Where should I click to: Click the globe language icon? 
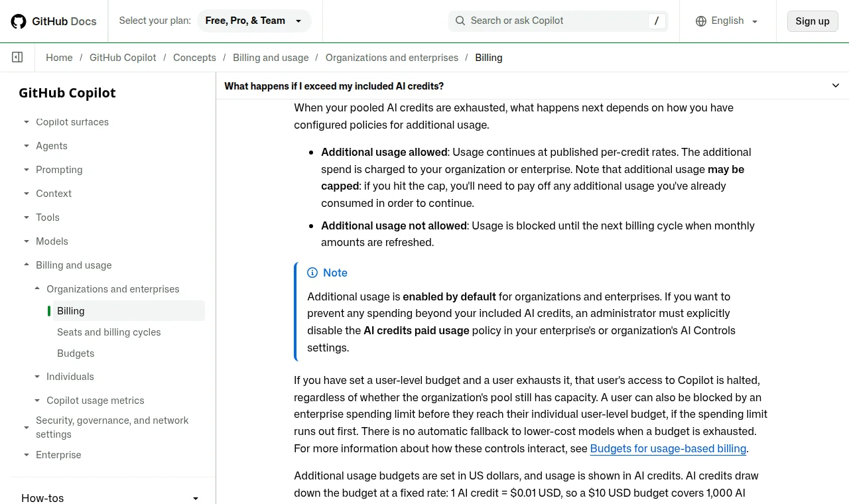[x=701, y=21]
